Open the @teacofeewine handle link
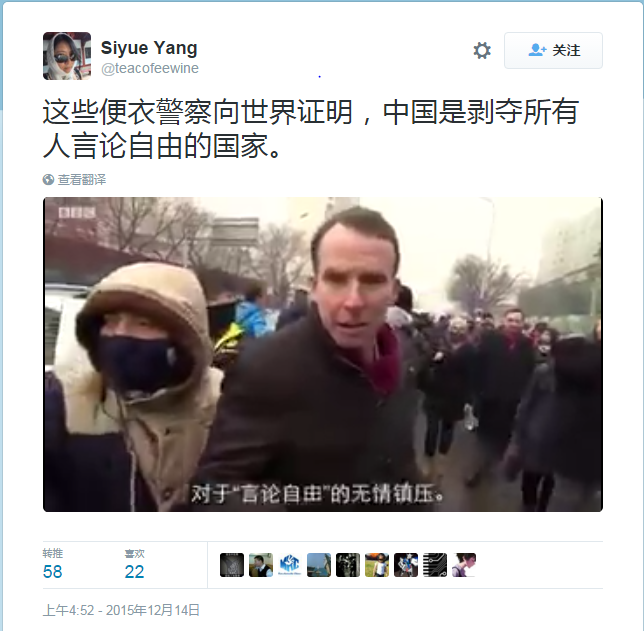The height and width of the screenshot is (631, 644). click(150, 68)
